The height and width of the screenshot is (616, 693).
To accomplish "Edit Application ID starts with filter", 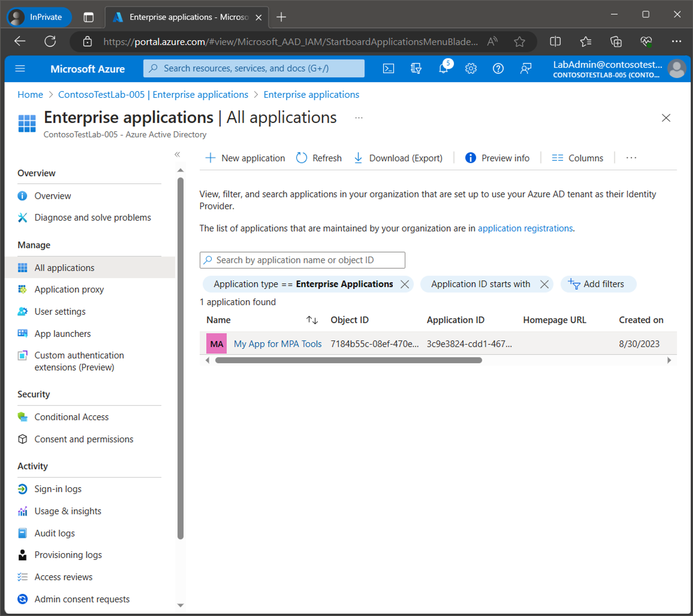I will click(480, 284).
